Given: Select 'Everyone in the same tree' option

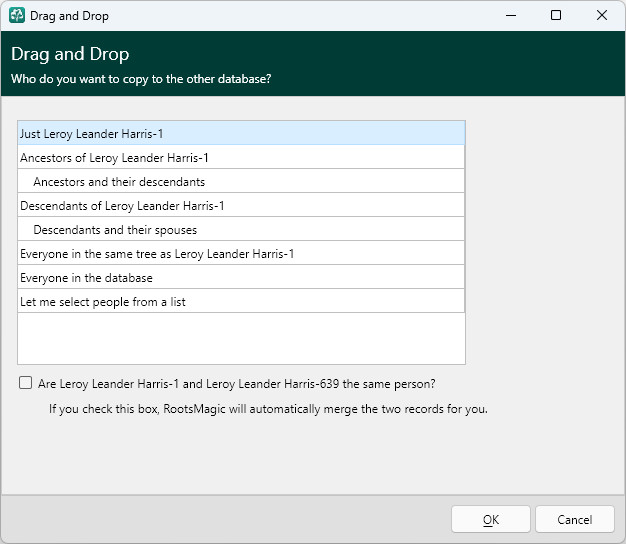Looking at the screenshot, I should pos(241,253).
